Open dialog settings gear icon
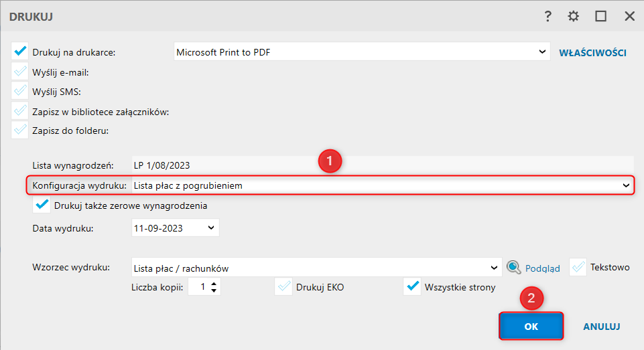This screenshot has height=350, width=644. 573,17
